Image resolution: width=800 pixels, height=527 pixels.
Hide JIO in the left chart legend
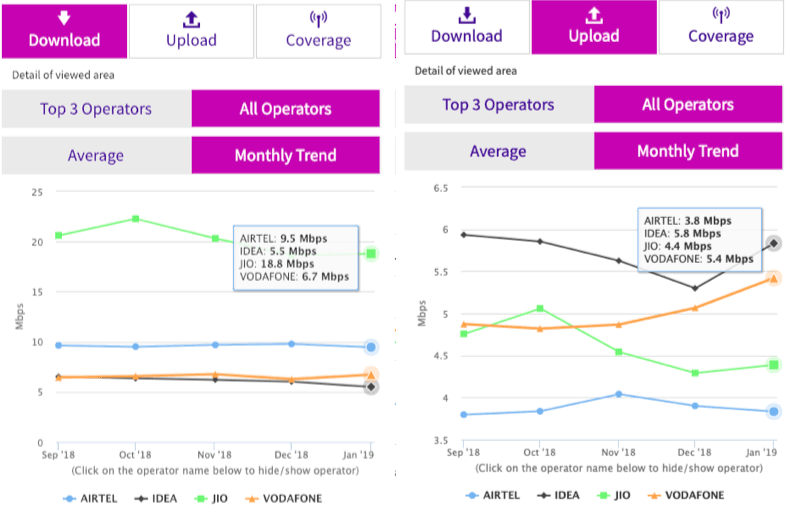pyautogui.click(x=212, y=498)
